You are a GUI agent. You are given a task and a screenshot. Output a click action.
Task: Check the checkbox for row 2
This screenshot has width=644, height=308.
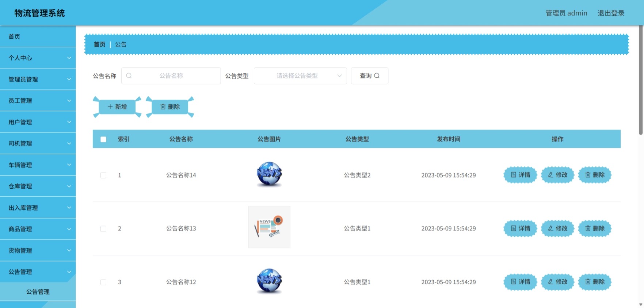click(x=103, y=229)
